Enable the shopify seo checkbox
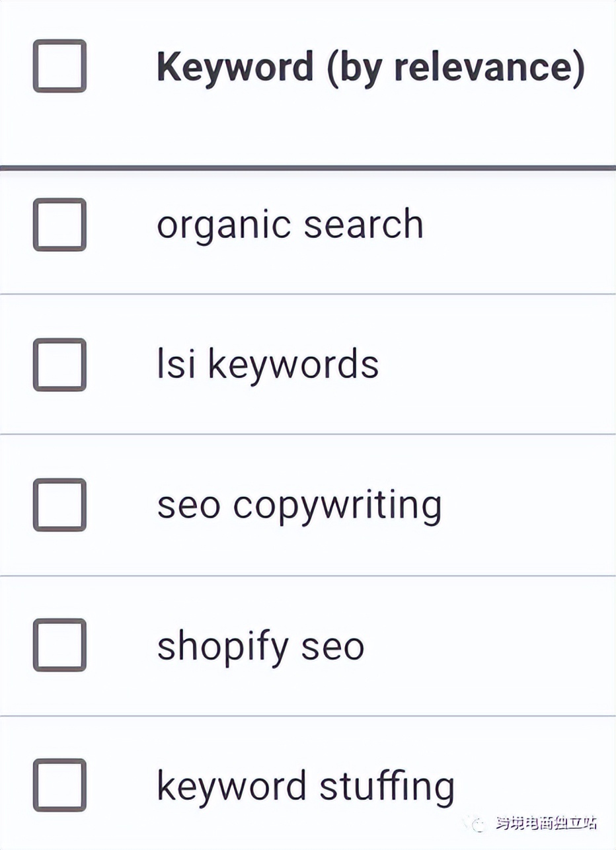 pyautogui.click(x=59, y=645)
